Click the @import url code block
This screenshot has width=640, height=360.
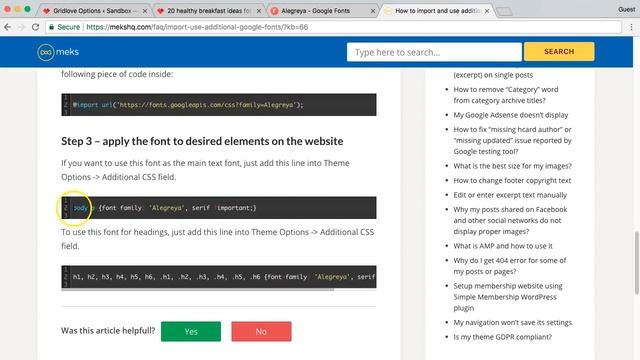pyautogui.click(x=219, y=105)
